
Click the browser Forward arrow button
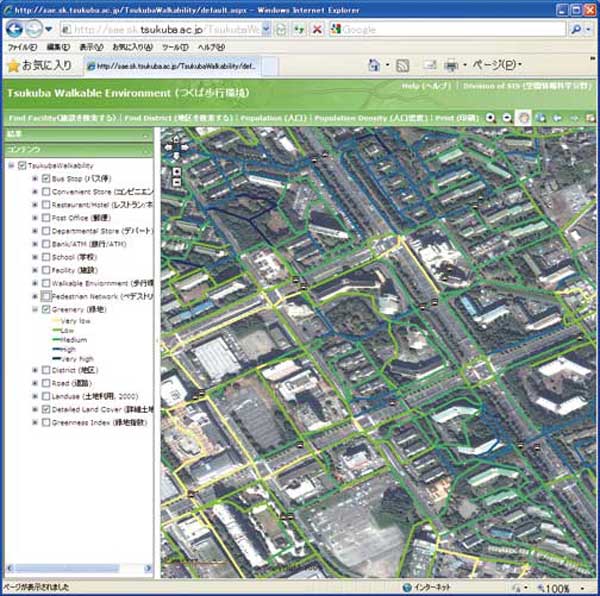34,29
